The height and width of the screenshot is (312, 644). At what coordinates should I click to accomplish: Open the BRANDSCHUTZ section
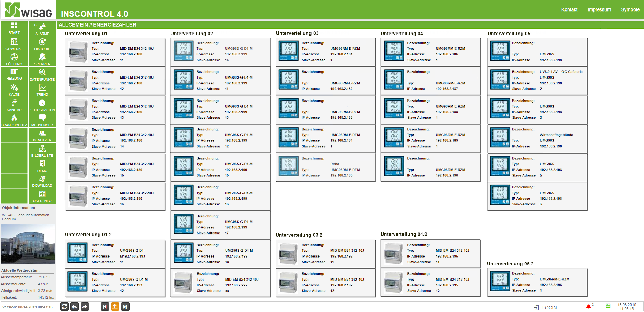click(14, 120)
